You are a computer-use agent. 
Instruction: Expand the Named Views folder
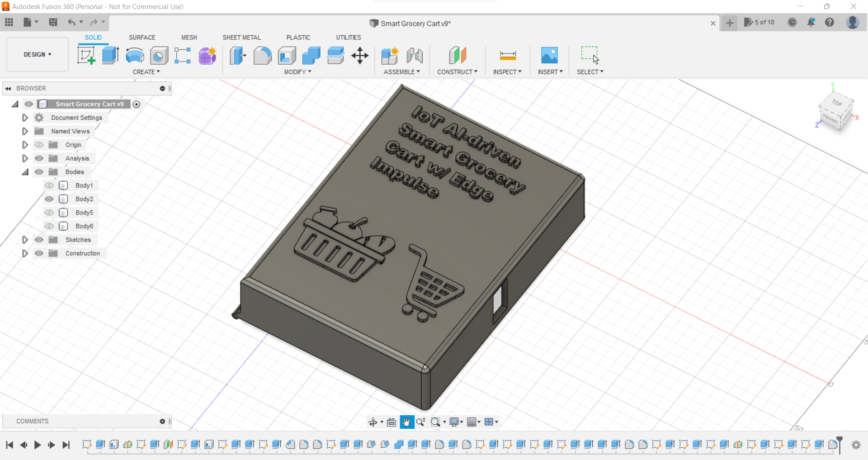(25, 131)
